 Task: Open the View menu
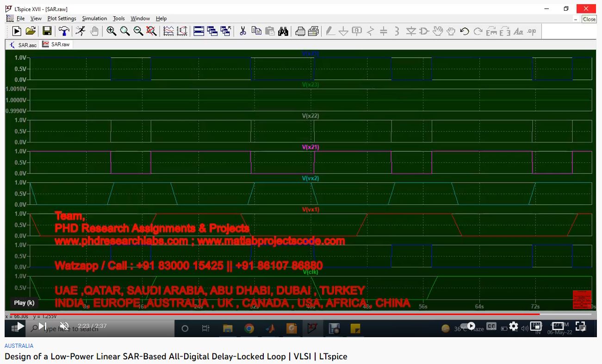pos(36,19)
